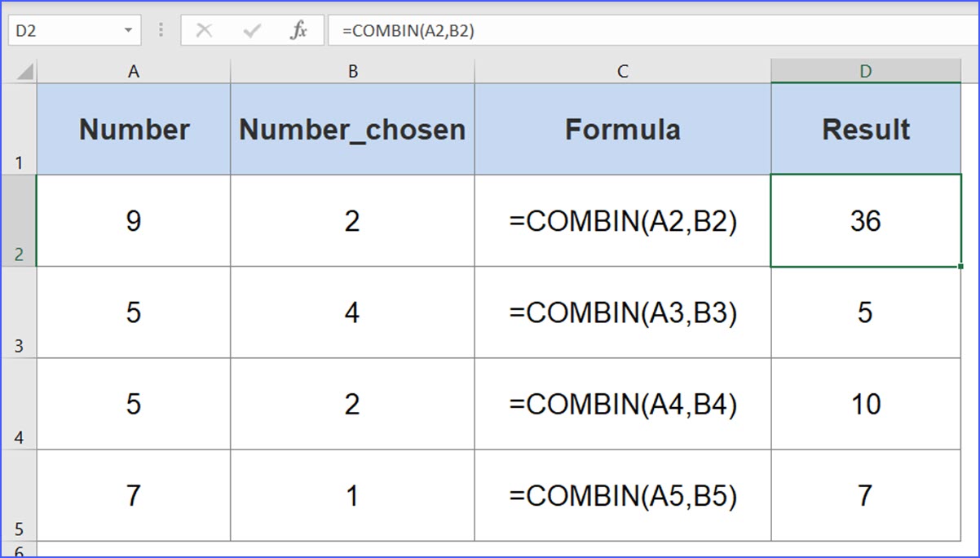This screenshot has height=558, width=980.
Task: Click the Formula header cell
Action: (x=622, y=129)
